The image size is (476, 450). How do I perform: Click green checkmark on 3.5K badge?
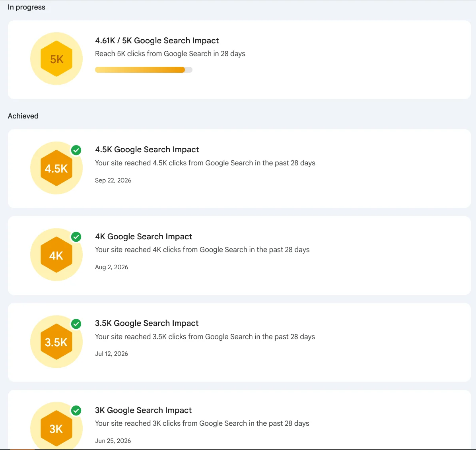tap(76, 324)
